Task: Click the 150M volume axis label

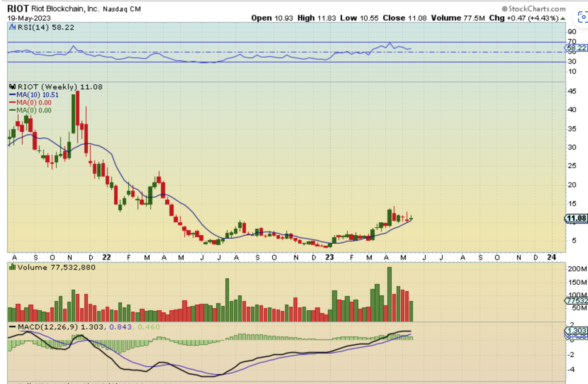Action: [577, 282]
